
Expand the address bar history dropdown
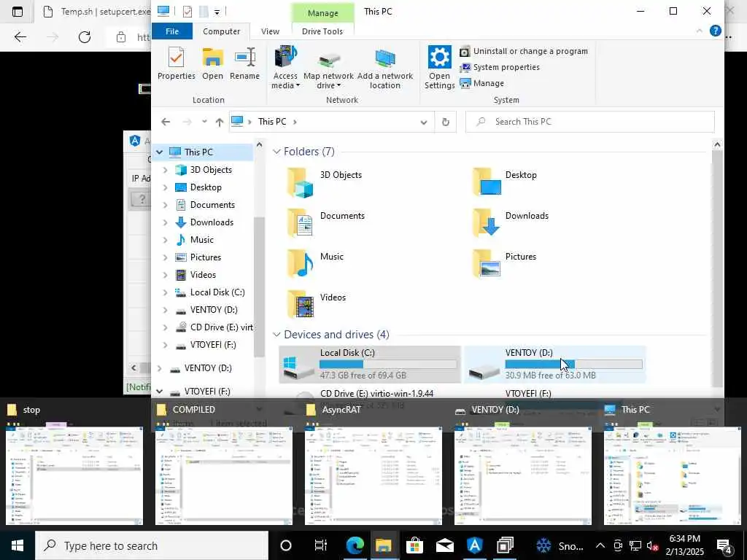coord(424,122)
